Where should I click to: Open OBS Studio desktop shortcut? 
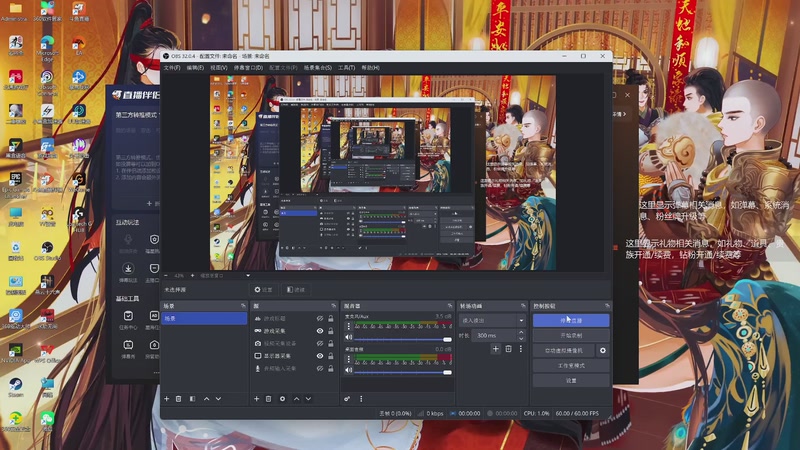coord(47,252)
